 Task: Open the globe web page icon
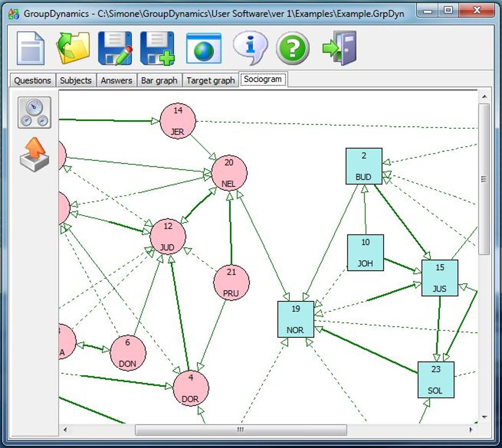point(204,48)
